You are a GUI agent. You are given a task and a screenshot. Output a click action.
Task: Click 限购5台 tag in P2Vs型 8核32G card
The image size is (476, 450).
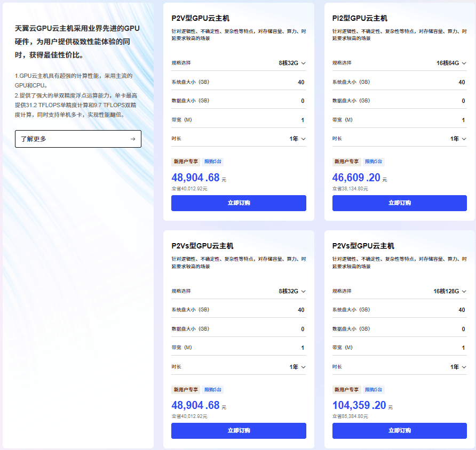213,390
